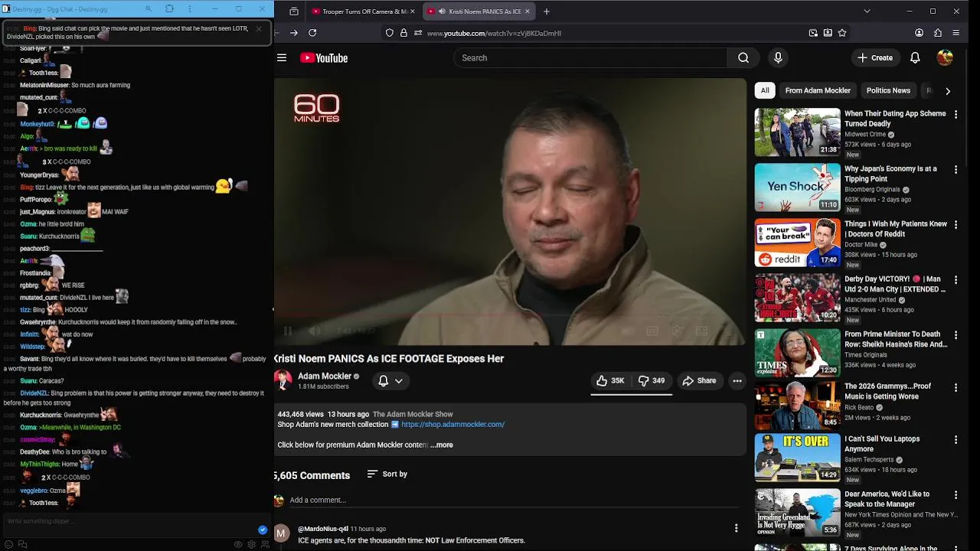
Task: Open the Firefox View button in the tab bar
Action: [294, 11]
